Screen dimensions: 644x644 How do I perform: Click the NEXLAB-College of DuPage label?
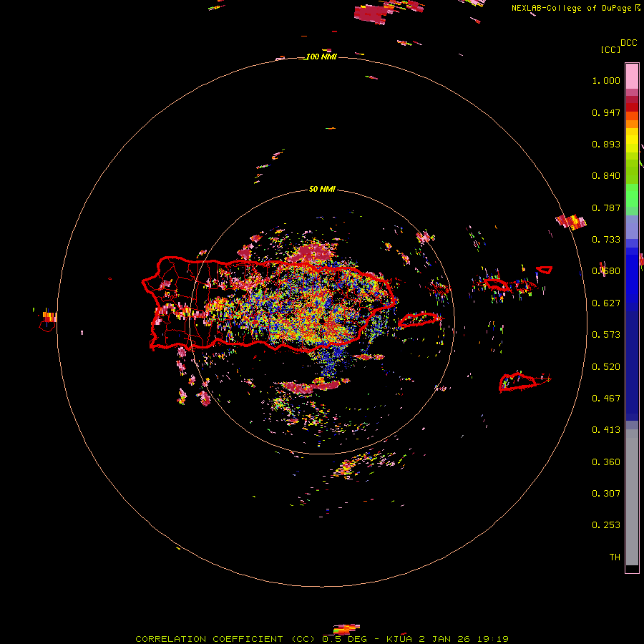tap(571, 8)
